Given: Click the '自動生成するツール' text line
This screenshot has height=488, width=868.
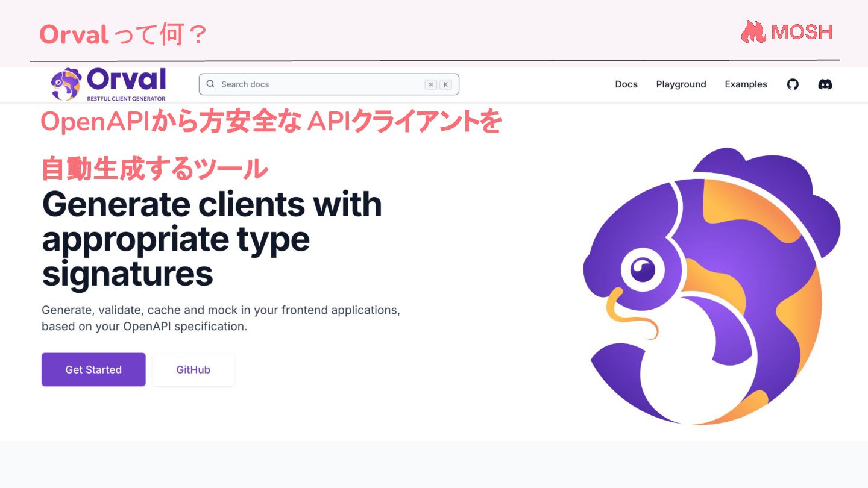Looking at the screenshot, I should click(x=154, y=169).
